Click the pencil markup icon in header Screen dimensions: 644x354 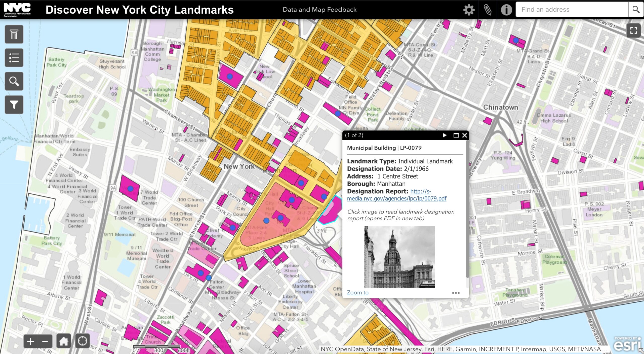(x=488, y=10)
